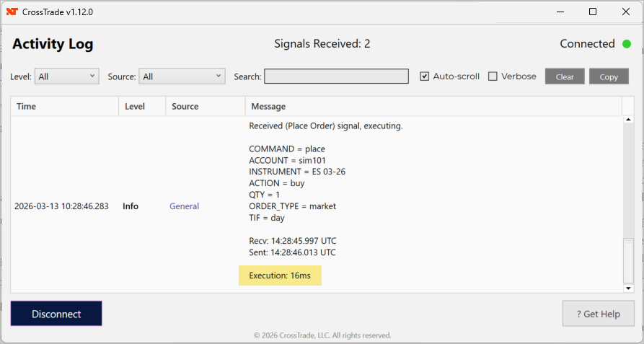The width and height of the screenshot is (644, 344).
Task: Click the Message column header
Action: (433, 106)
